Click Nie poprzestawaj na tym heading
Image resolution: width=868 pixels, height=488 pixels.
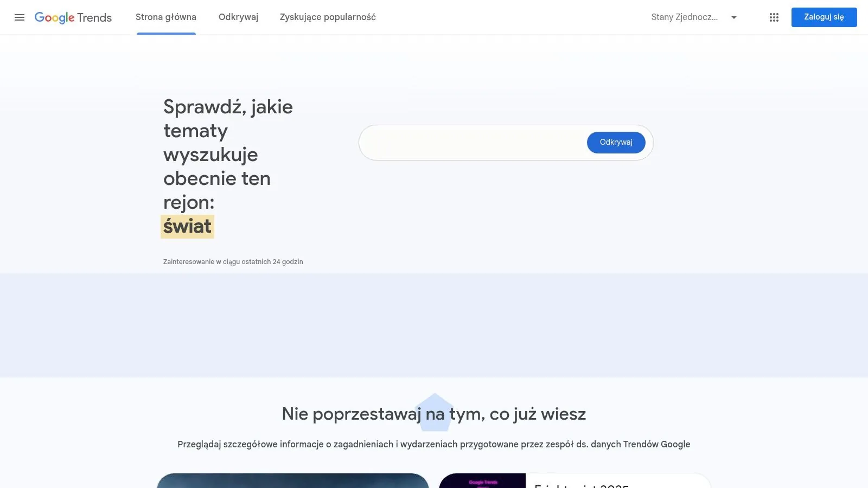pos(434,414)
